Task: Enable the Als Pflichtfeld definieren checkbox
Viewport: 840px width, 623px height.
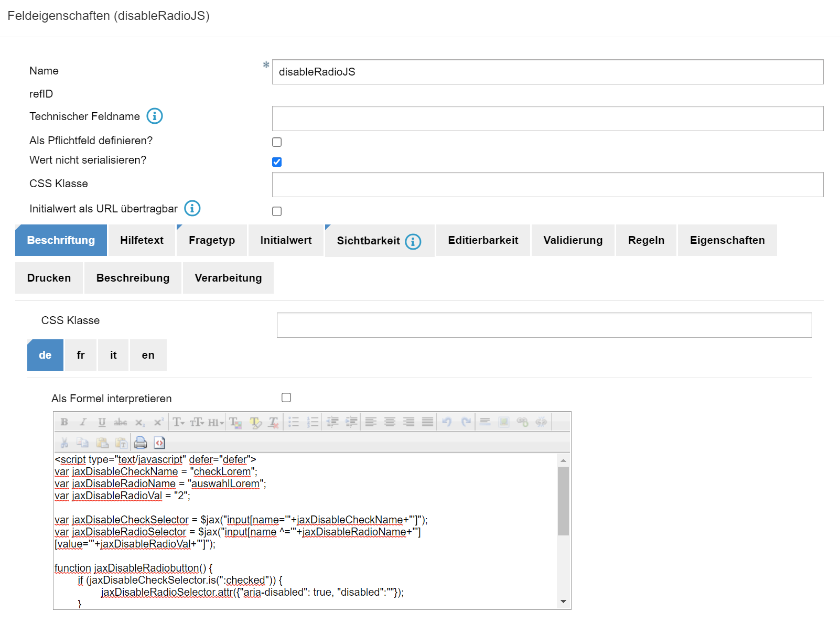Action: pos(277,142)
